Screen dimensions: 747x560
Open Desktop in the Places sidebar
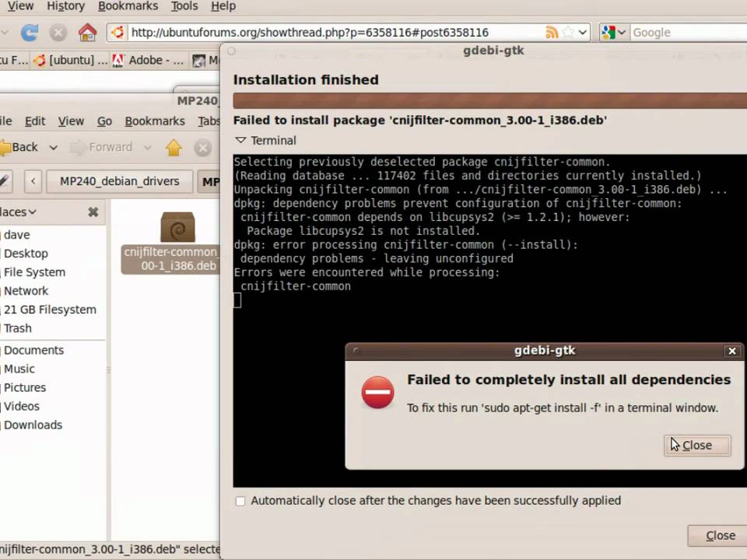point(26,254)
